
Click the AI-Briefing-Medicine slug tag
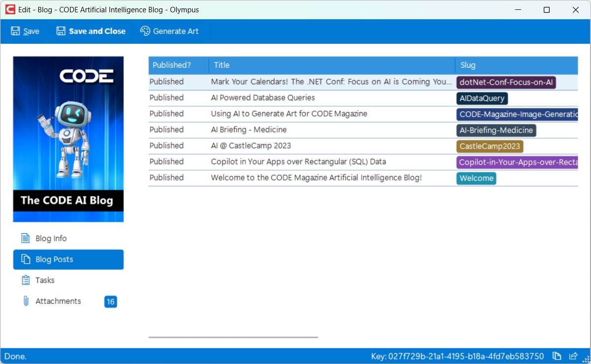pyautogui.click(x=496, y=130)
